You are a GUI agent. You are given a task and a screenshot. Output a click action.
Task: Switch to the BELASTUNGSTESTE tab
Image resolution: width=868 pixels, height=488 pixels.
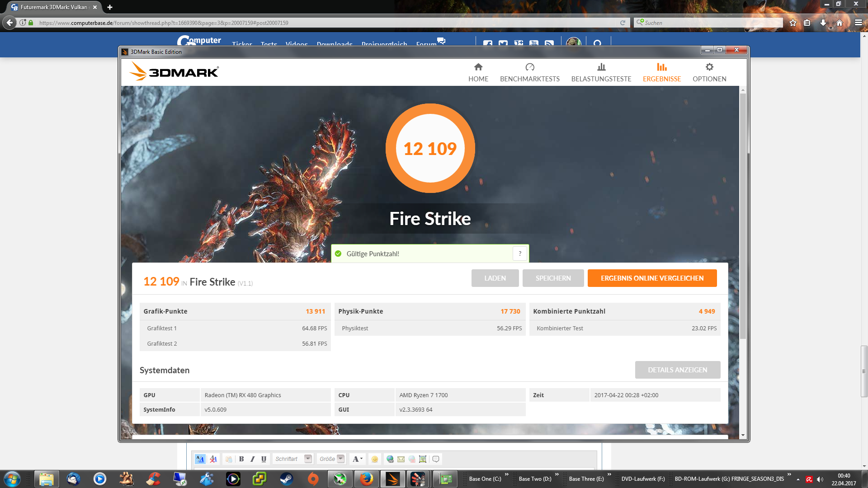(x=601, y=73)
